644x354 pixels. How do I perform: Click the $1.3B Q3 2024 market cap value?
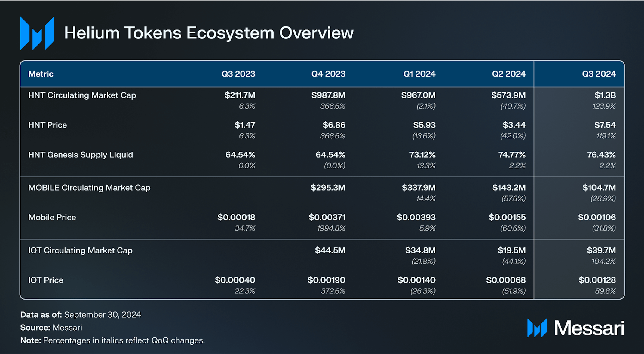coord(605,95)
